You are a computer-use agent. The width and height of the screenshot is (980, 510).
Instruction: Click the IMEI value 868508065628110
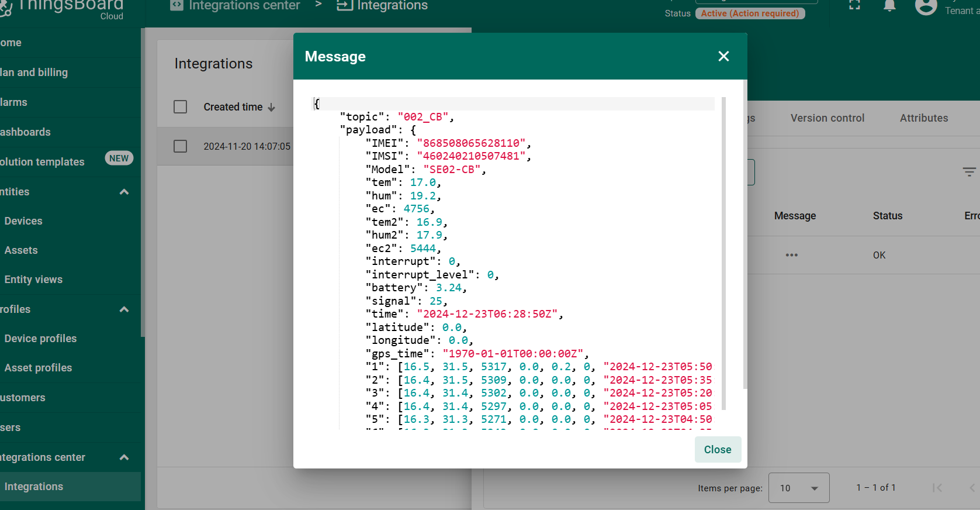(x=471, y=143)
